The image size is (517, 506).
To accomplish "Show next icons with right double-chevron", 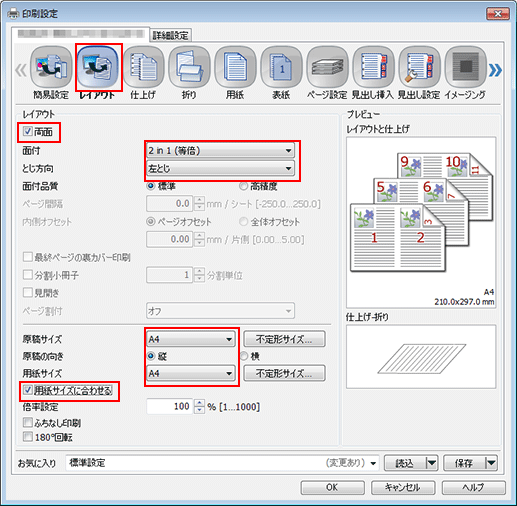I will pos(495,70).
